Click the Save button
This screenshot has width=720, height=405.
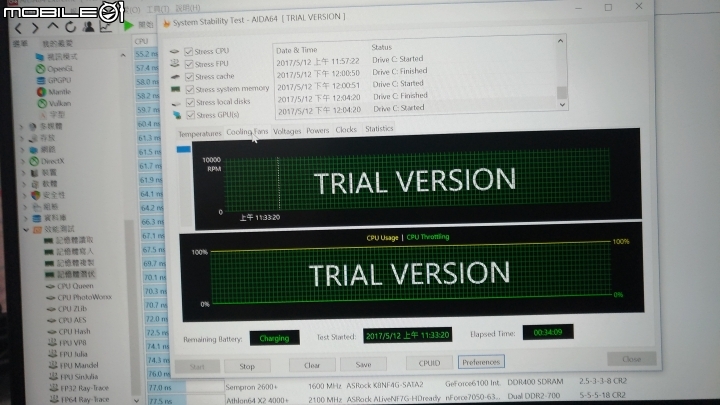(363, 365)
